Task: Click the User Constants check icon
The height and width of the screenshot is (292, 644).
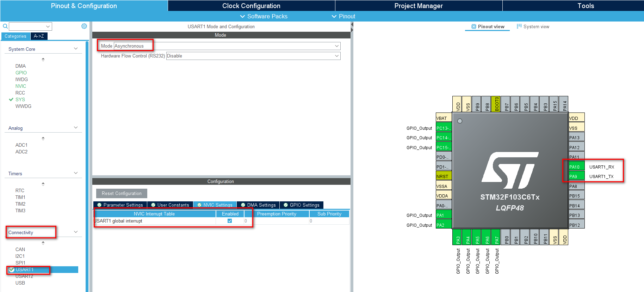Action: coord(153,205)
